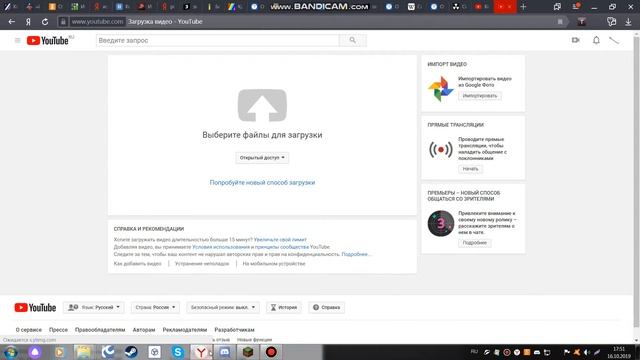Click the YouTube logo in the header
Image resolution: width=640 pixels, height=360 pixels.
[48, 40]
